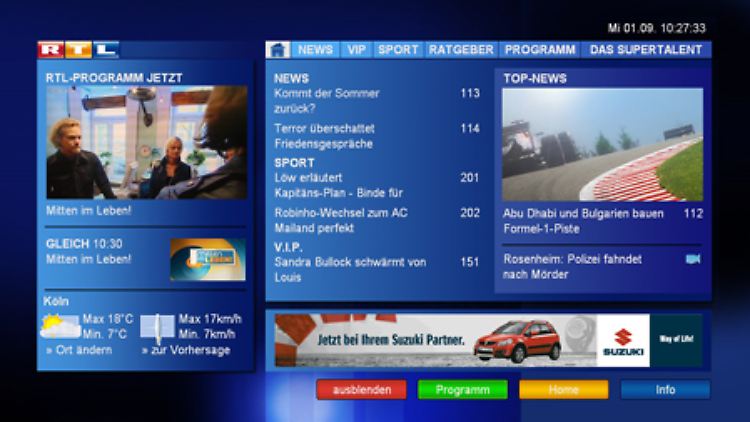Open the Formula 1 top news image
The image size is (750, 422).
pyautogui.click(x=602, y=144)
